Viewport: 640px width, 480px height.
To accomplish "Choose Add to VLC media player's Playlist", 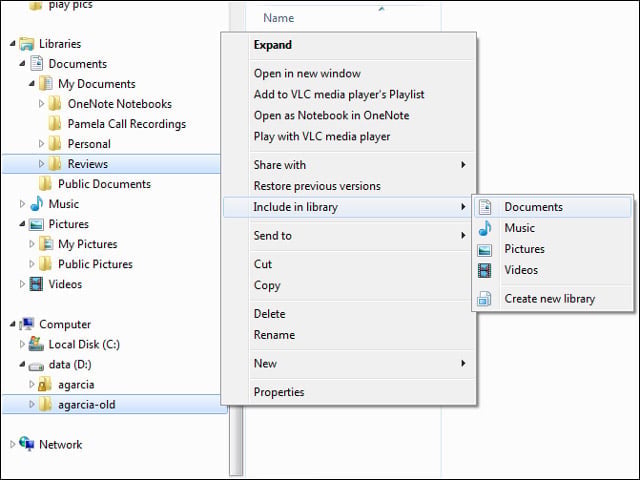I will [349, 94].
